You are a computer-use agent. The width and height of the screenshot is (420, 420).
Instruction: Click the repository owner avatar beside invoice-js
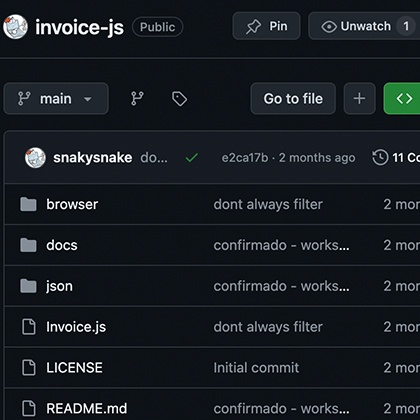pyautogui.click(x=15, y=27)
